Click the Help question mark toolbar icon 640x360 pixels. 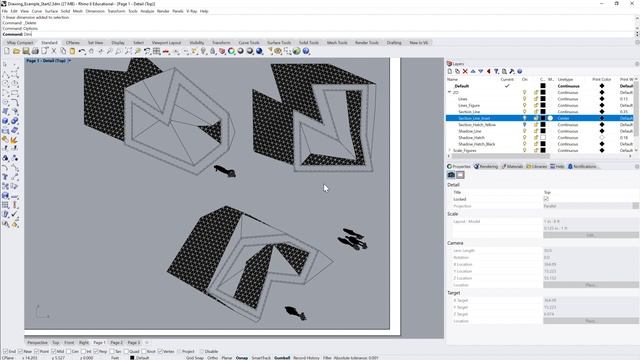(x=306, y=51)
